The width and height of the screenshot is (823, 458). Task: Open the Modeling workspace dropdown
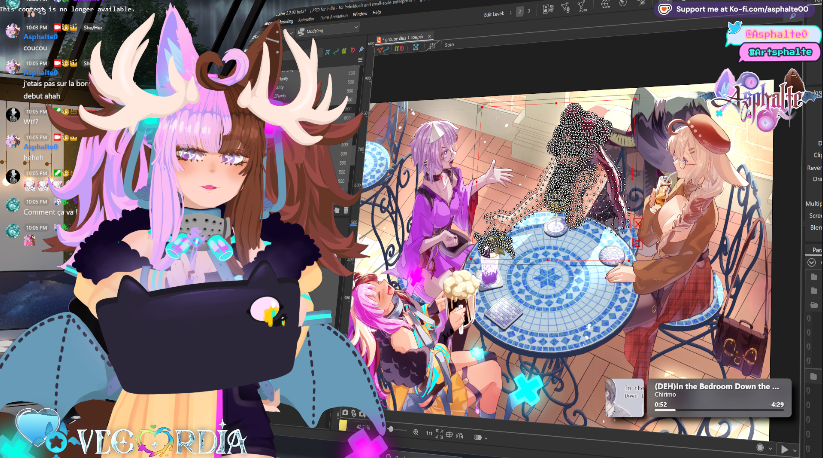click(x=327, y=29)
